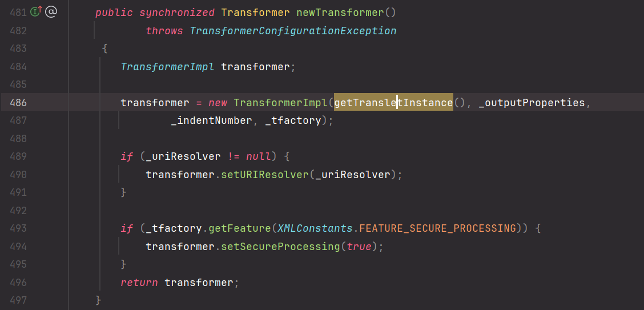Screen dimensions: 644x310
Task: Click the highlighted getTransletInstance call
Action: click(393, 102)
